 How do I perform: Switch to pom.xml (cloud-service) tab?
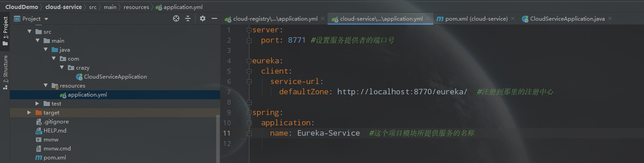(x=472, y=19)
